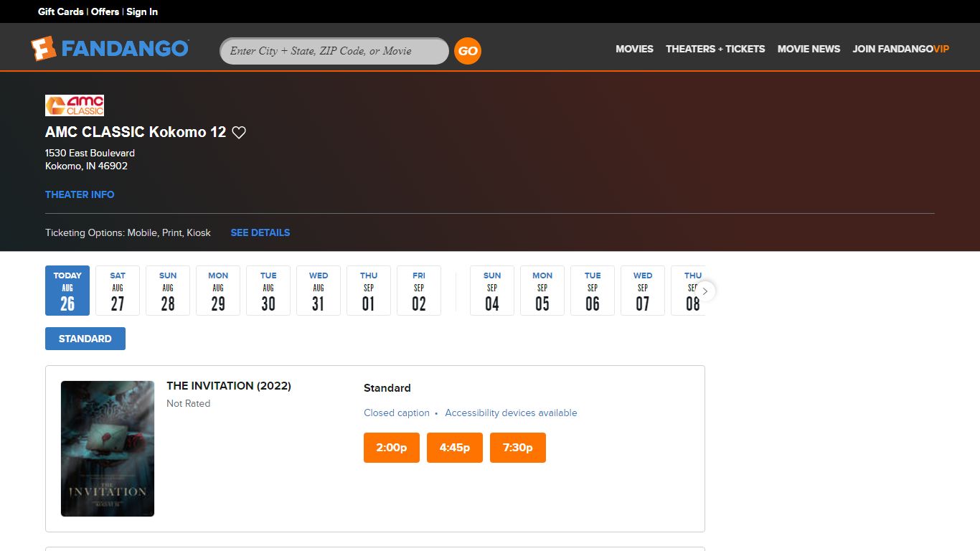Screen dimensions: 980x551
Task: Select Tuesday Sep 06 date
Action: [x=593, y=291]
